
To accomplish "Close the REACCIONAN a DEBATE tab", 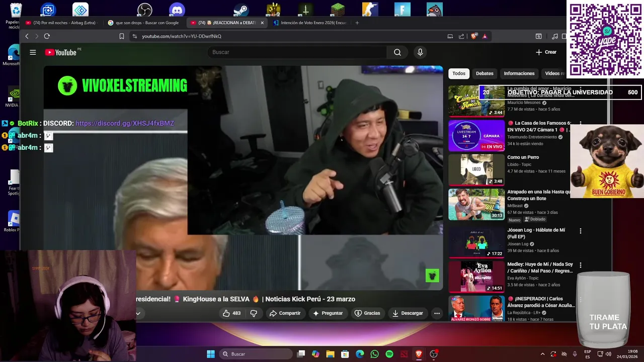I will (x=262, y=23).
